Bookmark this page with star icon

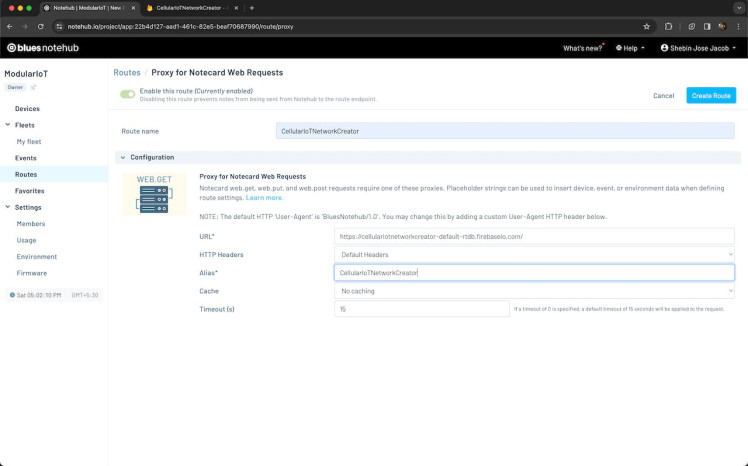[x=646, y=27]
